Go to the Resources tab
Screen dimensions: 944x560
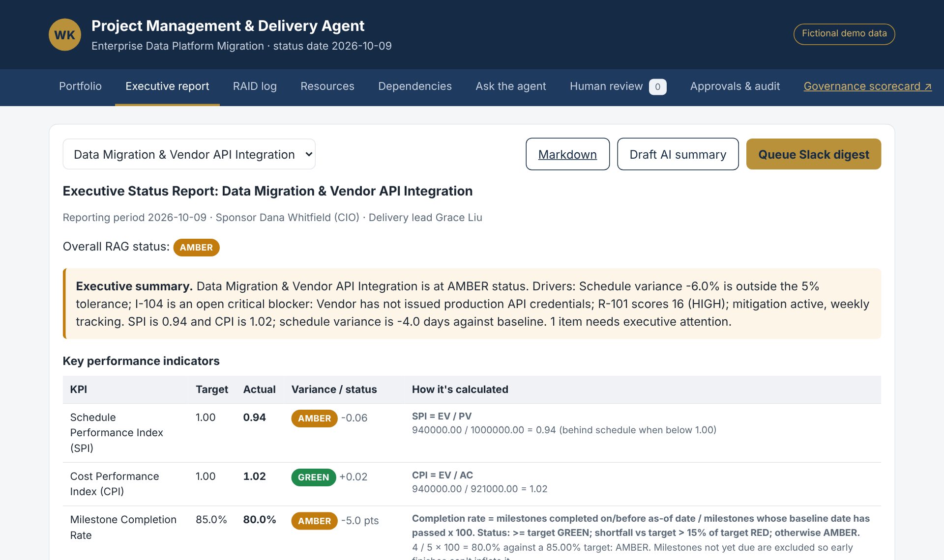327,86
